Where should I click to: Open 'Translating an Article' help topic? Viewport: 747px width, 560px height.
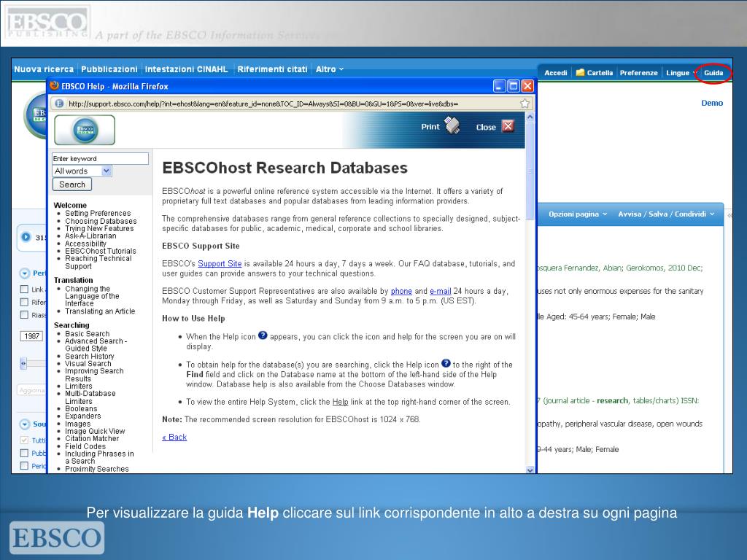click(100, 311)
